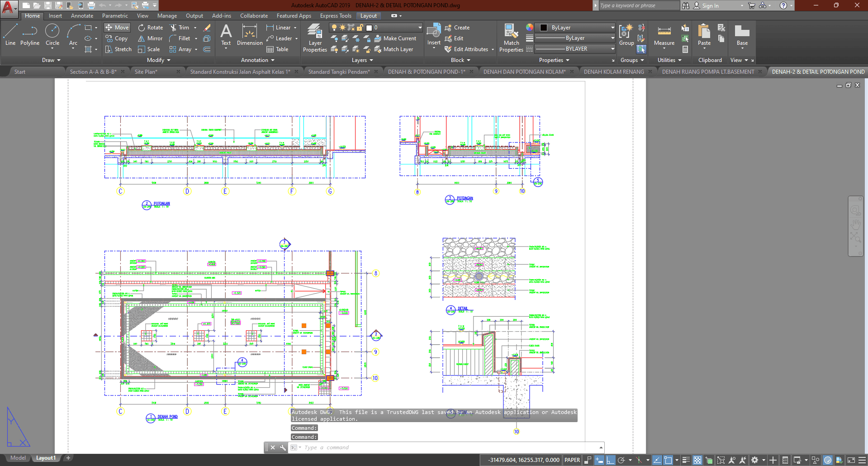This screenshot has width=868, height=466.
Task: Toggle PAPER space mode in status bar
Action: (x=572, y=460)
